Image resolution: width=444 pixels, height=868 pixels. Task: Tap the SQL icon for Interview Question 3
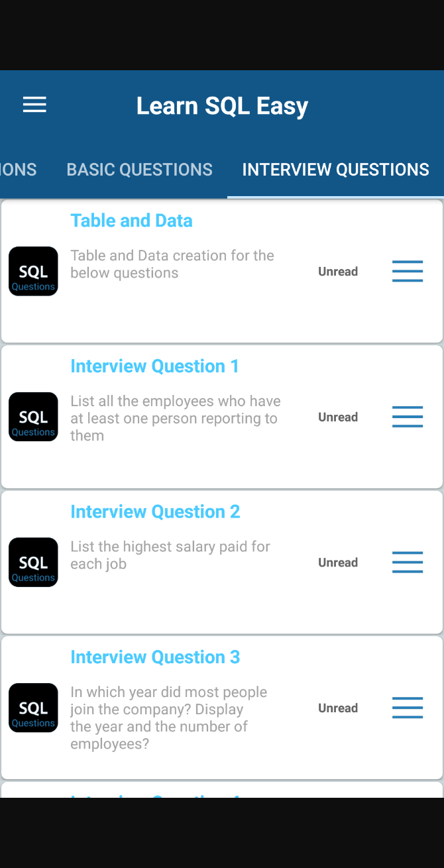tap(33, 708)
